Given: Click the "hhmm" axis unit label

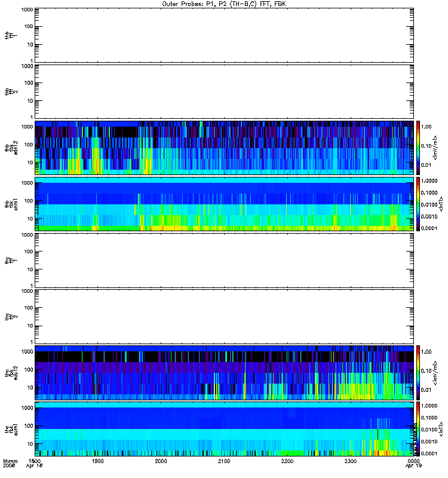Looking at the screenshot, I should (10, 461).
